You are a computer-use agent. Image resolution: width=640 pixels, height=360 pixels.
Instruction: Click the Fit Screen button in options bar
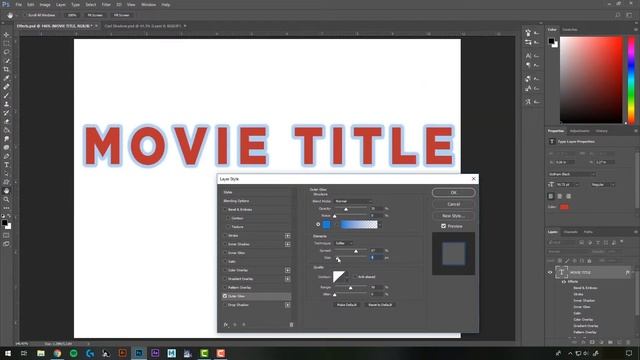95,15
